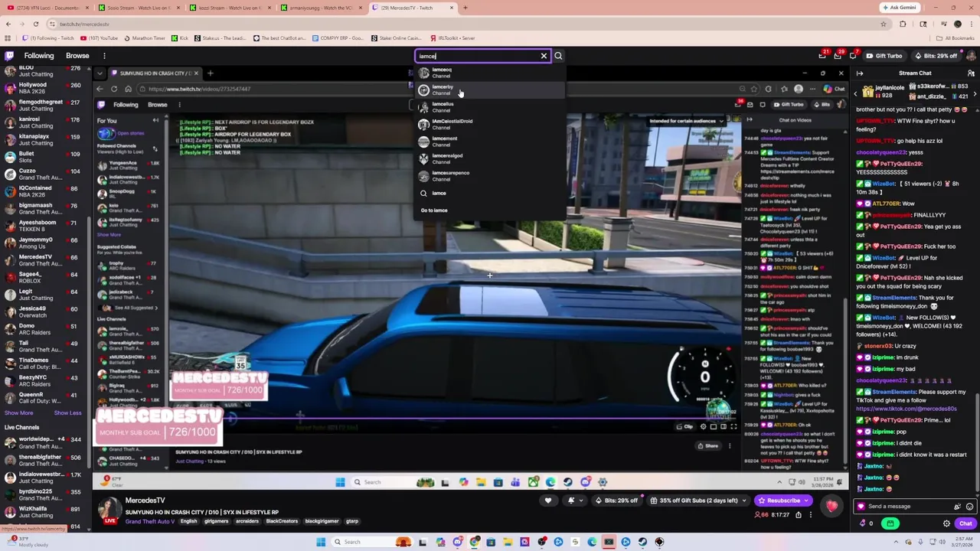Open whispers icon with 7 badge
Viewport: 980px width, 551px height.
pos(853,56)
